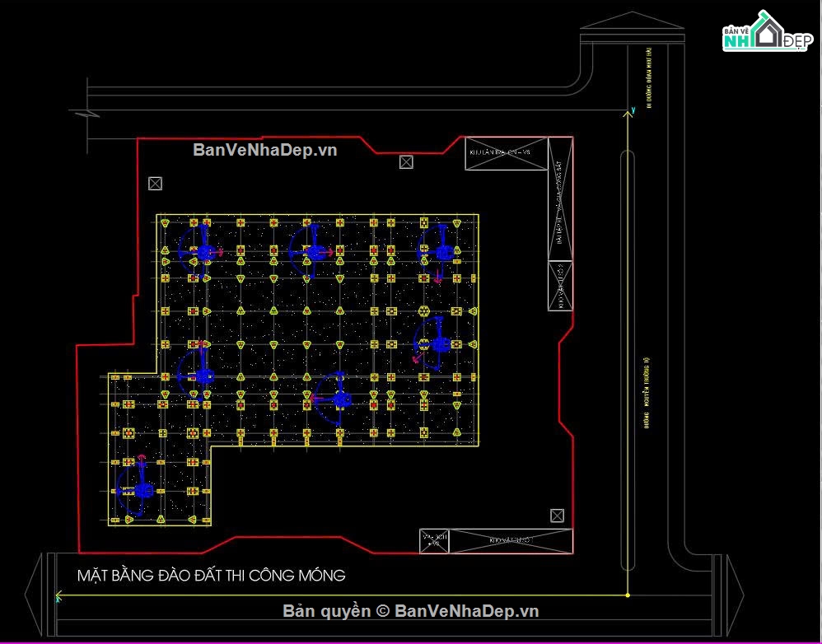The height and width of the screenshot is (644, 822).
Task: Select the blue excavator in the lower-left wing
Action: (x=136, y=488)
